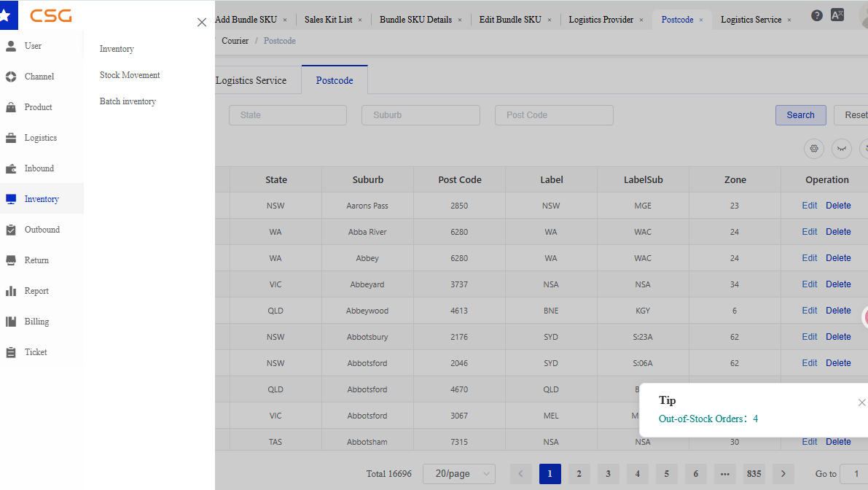This screenshot has height=490, width=868.
Task: Click the star favorites icon
Action: (7, 15)
